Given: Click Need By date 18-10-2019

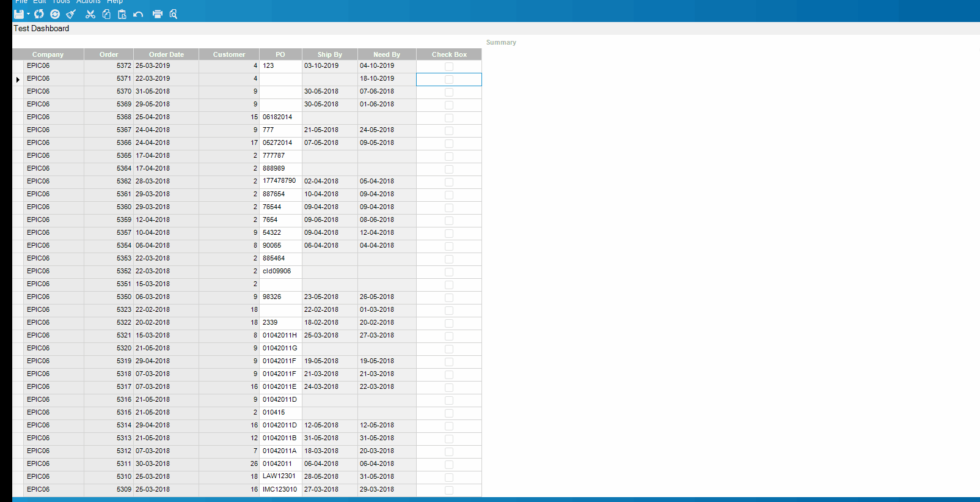Looking at the screenshot, I should point(387,79).
